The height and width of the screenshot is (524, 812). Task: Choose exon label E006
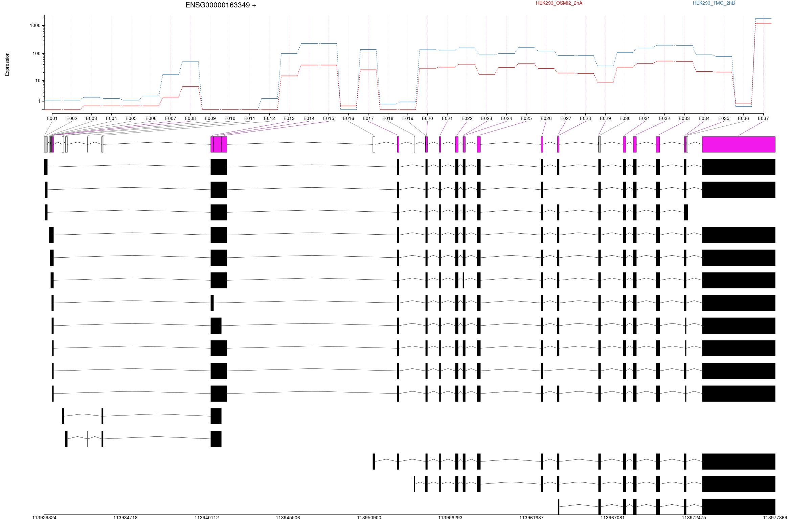point(151,118)
